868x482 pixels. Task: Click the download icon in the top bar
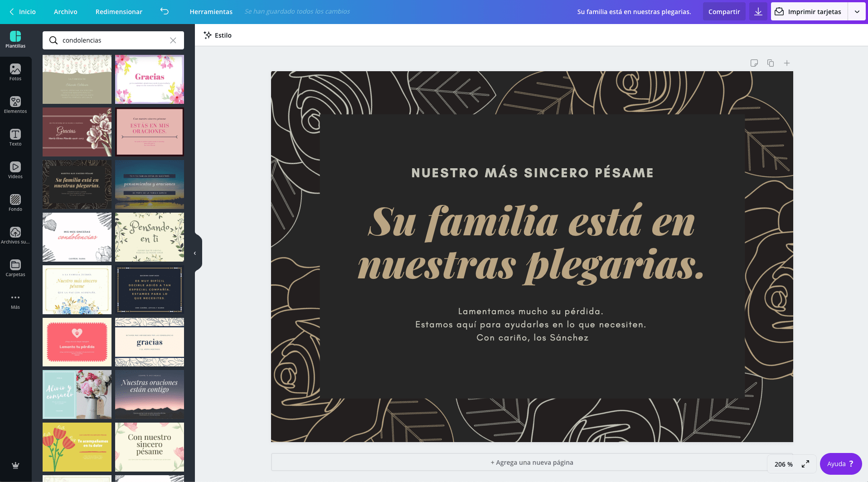758,11
